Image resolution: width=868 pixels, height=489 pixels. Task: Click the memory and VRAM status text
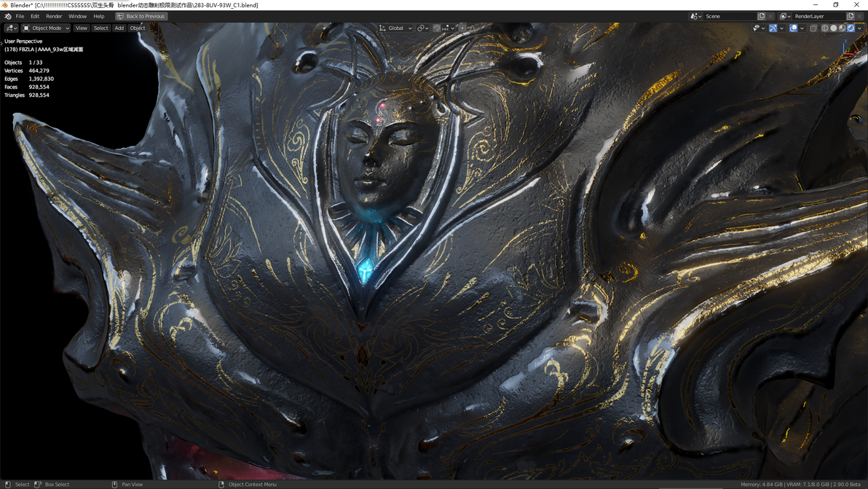[800, 484]
